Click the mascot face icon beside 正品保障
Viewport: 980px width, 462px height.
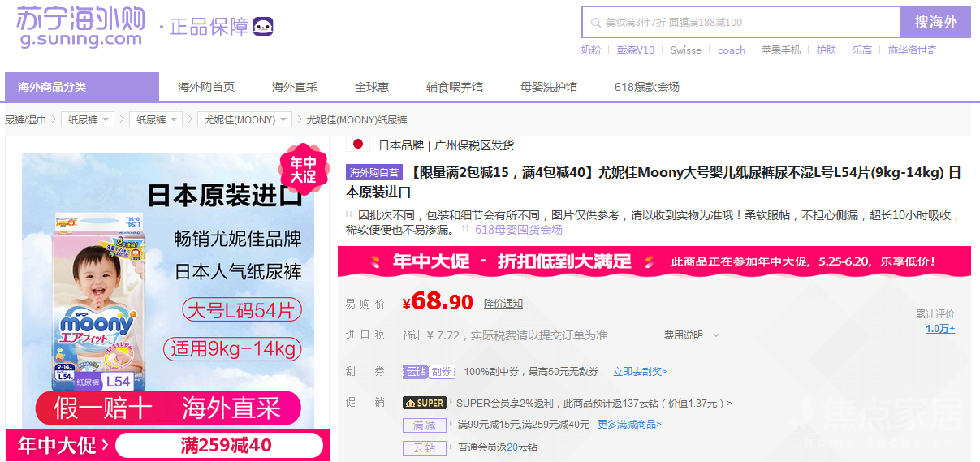click(x=263, y=27)
